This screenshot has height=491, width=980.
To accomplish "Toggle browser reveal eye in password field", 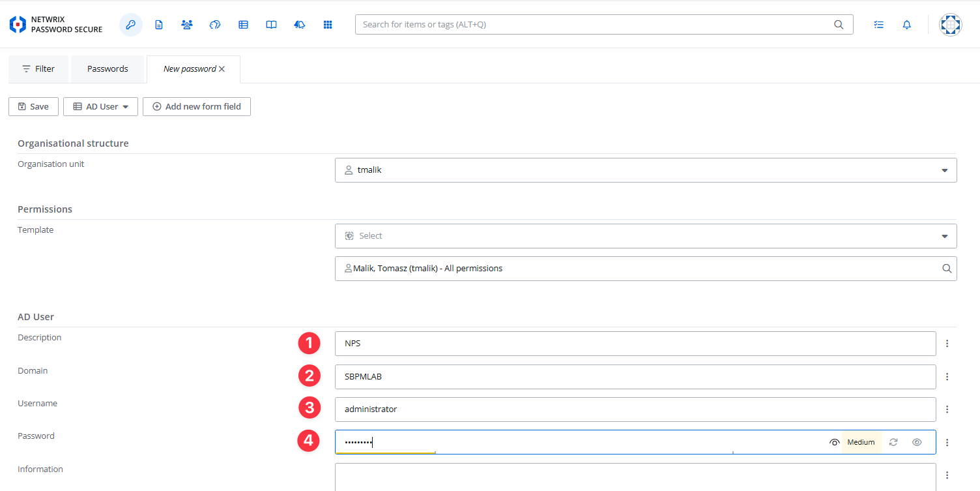I will [834, 442].
